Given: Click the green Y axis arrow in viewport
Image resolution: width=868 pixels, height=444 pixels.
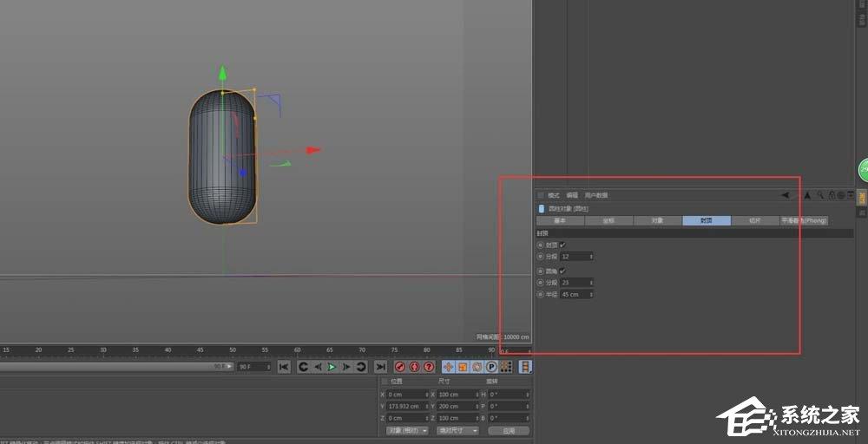Looking at the screenshot, I should (x=222, y=73).
